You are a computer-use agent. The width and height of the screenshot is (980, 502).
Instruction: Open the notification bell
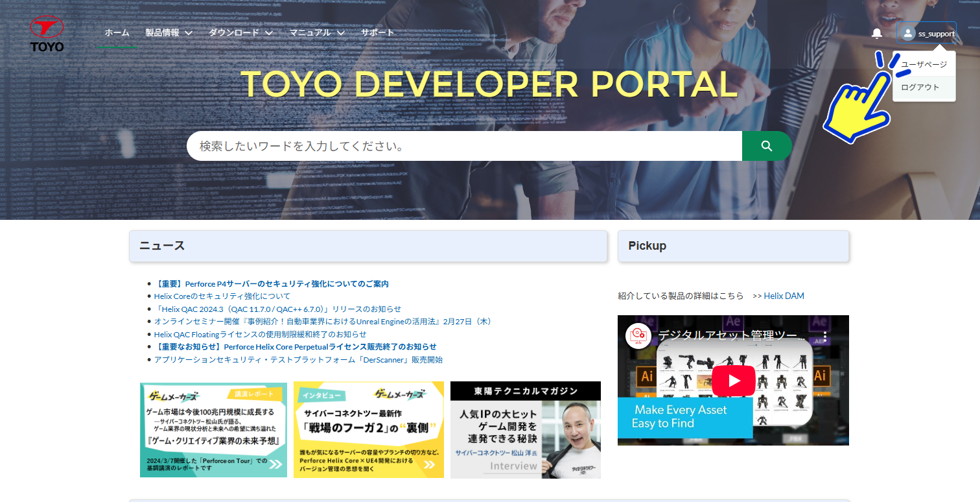pos(877,33)
